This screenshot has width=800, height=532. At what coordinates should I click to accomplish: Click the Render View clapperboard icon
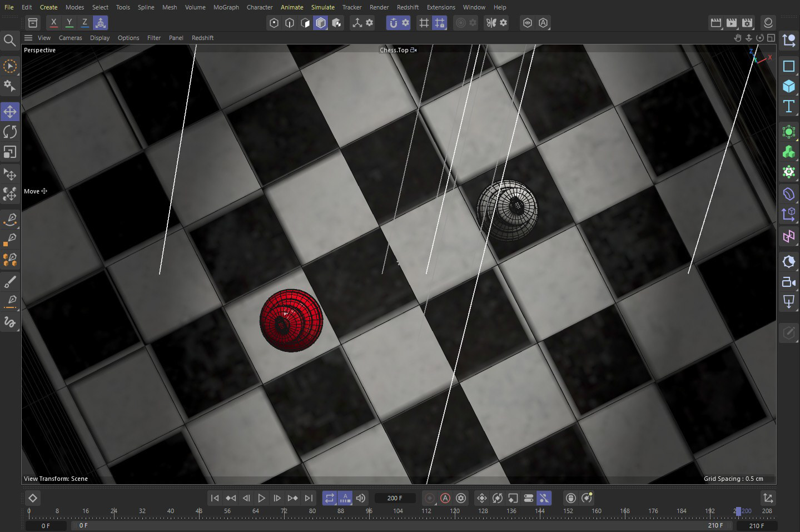tap(716, 23)
